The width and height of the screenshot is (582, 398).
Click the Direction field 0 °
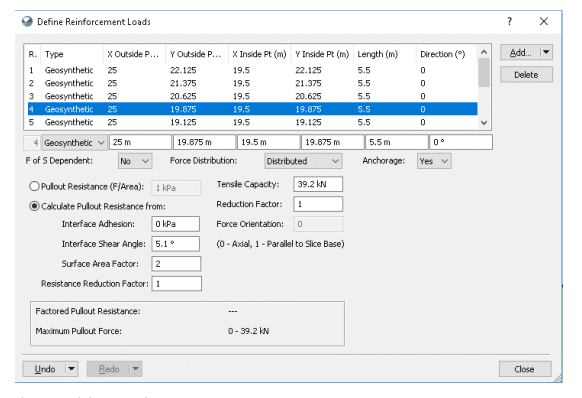tap(461, 142)
